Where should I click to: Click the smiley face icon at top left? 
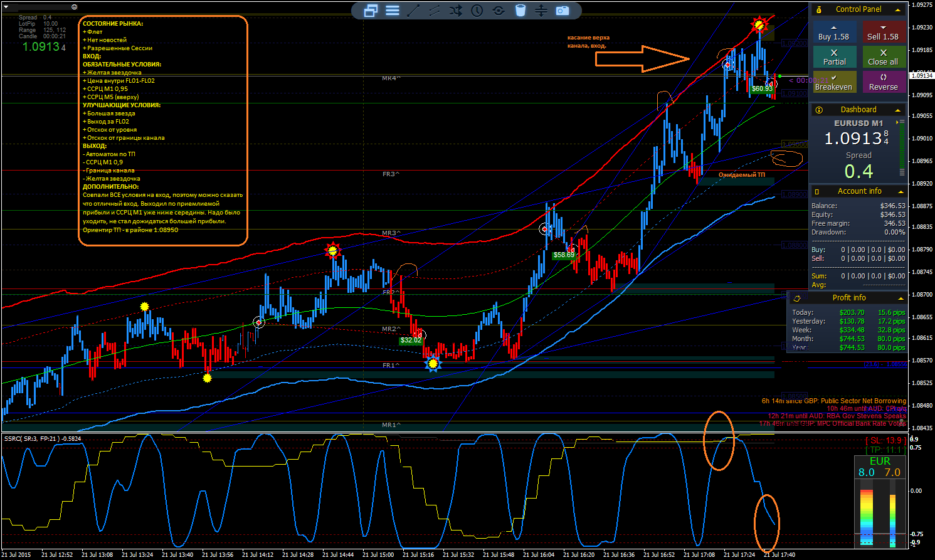click(x=75, y=6)
